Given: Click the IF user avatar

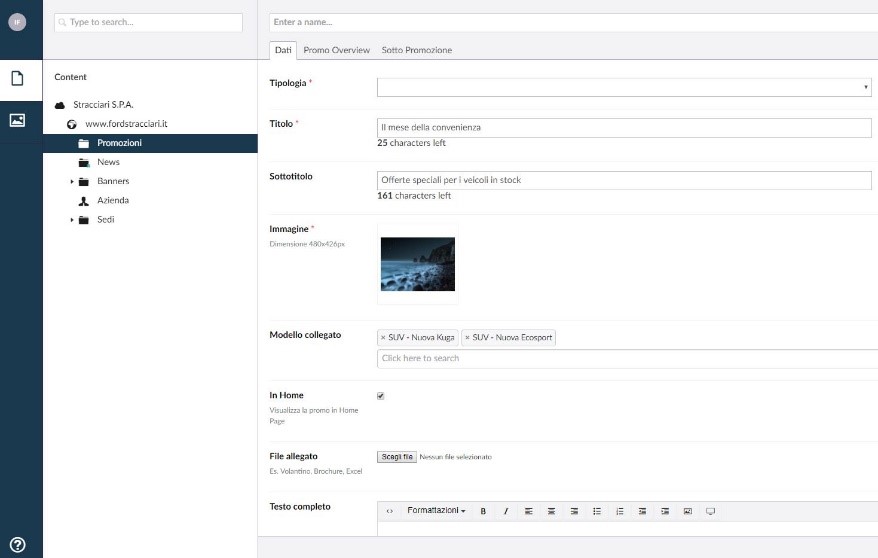Looking at the screenshot, I should click(x=17, y=21).
